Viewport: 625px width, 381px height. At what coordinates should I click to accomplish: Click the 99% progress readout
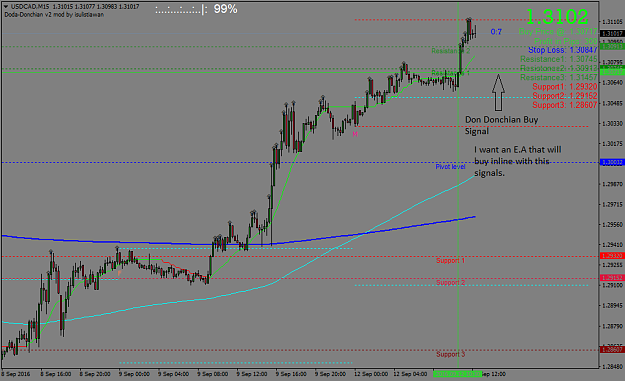226,9
